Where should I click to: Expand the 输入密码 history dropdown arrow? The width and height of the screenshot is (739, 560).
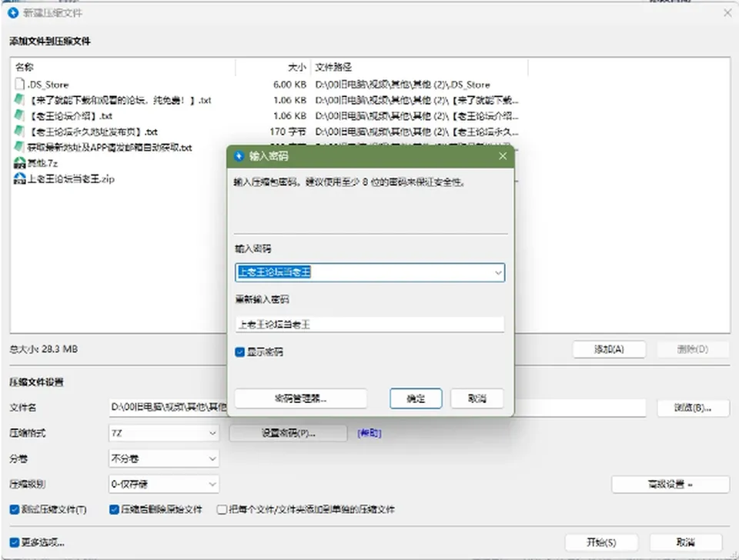point(498,273)
